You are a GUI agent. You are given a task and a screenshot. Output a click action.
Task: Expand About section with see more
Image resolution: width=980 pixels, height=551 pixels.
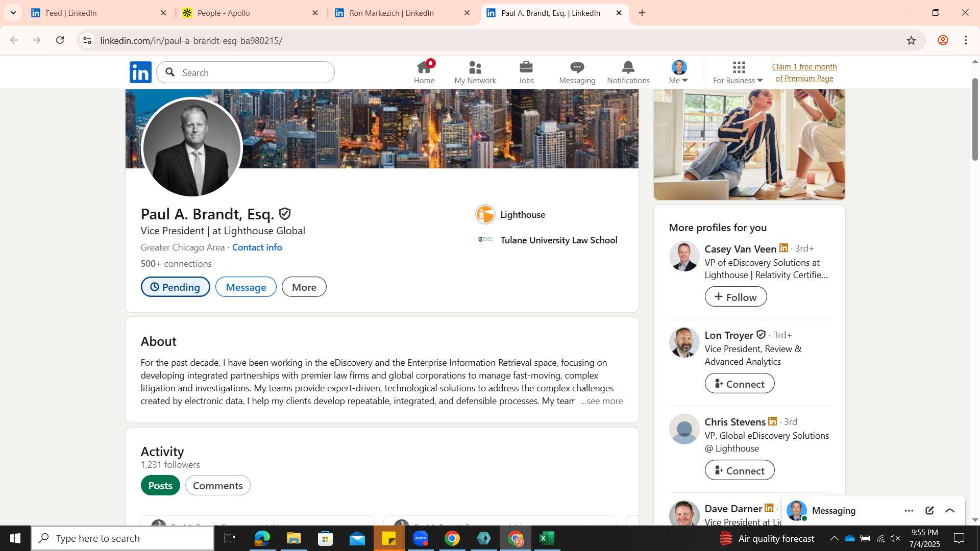coord(601,402)
